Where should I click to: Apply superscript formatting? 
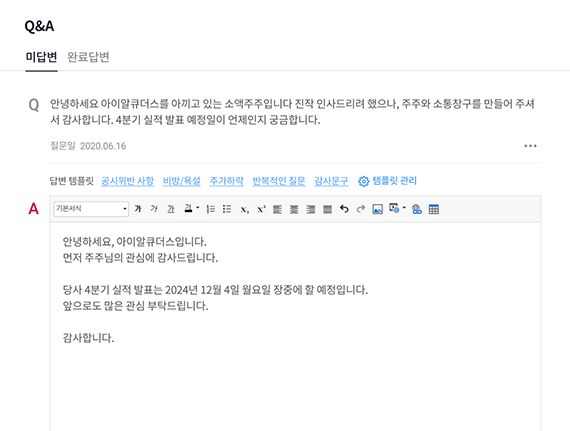(x=261, y=209)
